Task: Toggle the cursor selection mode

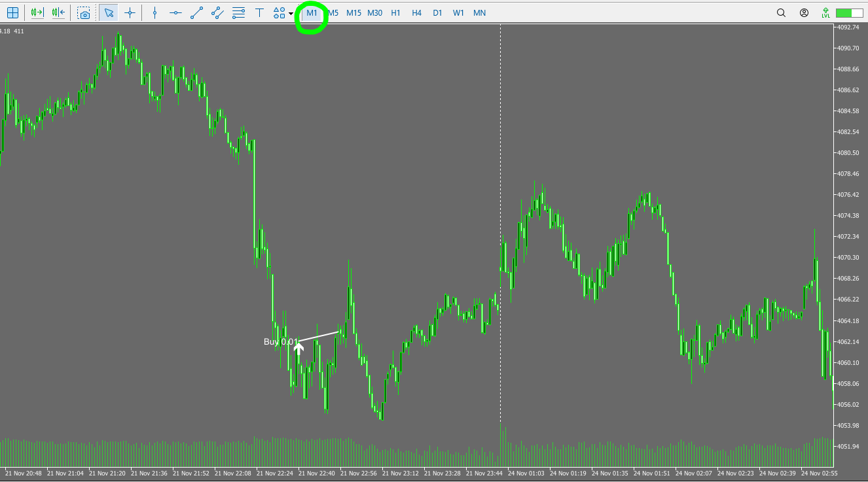Action: (x=109, y=12)
